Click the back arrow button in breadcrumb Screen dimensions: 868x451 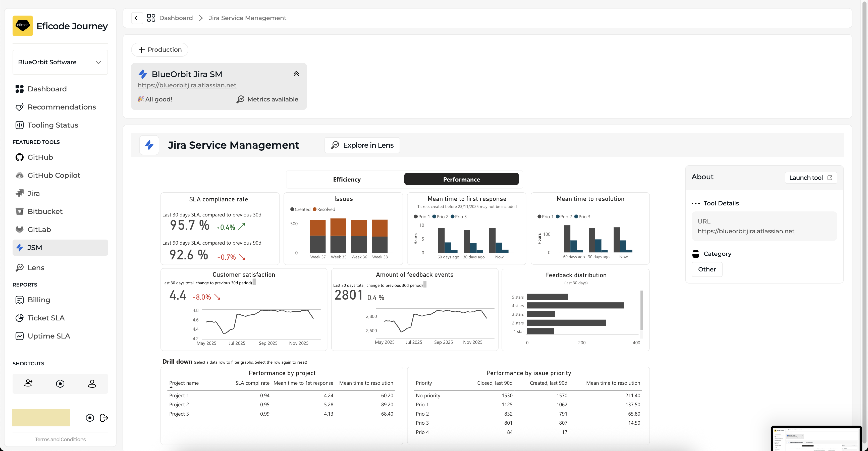[137, 18]
